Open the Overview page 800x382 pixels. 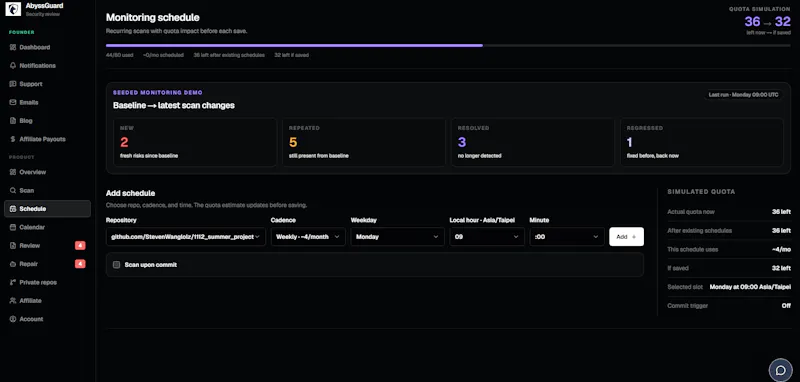point(47,172)
